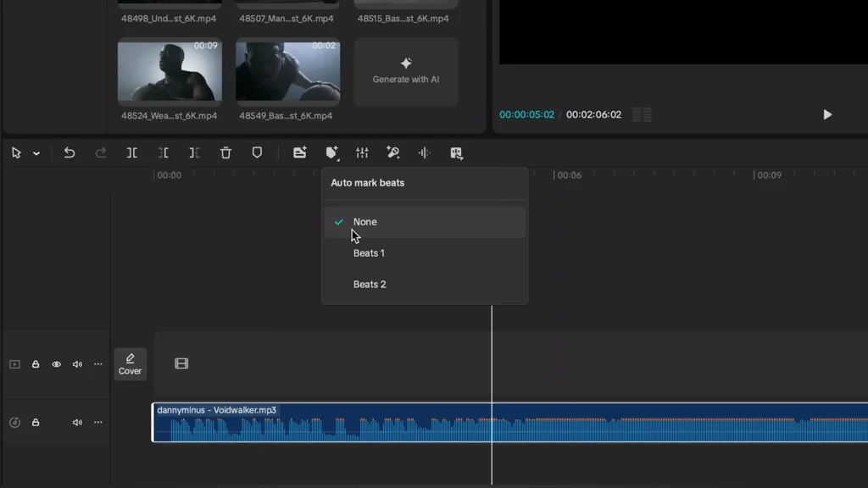
Task: Click the audio waveform toolbar icon
Action: 424,152
